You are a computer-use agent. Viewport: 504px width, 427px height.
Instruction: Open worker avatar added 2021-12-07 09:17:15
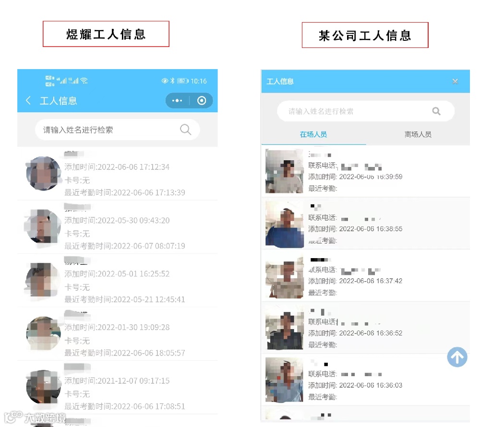pos(43,387)
